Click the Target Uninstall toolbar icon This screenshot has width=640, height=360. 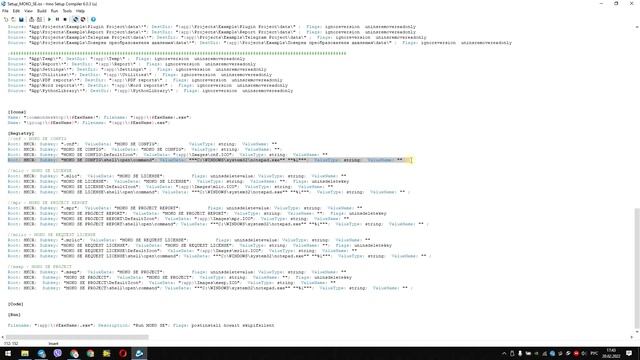pyautogui.click(x=83, y=19)
